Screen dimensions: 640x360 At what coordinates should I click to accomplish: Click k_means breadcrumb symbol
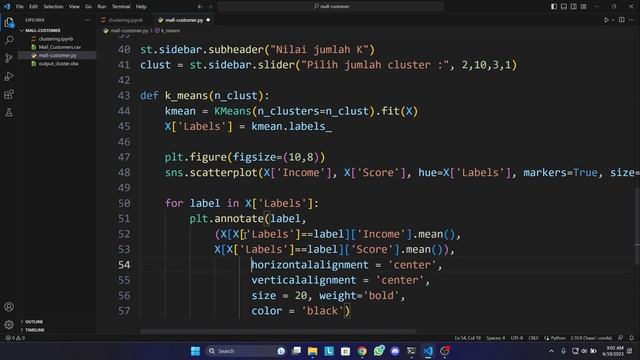(170, 31)
